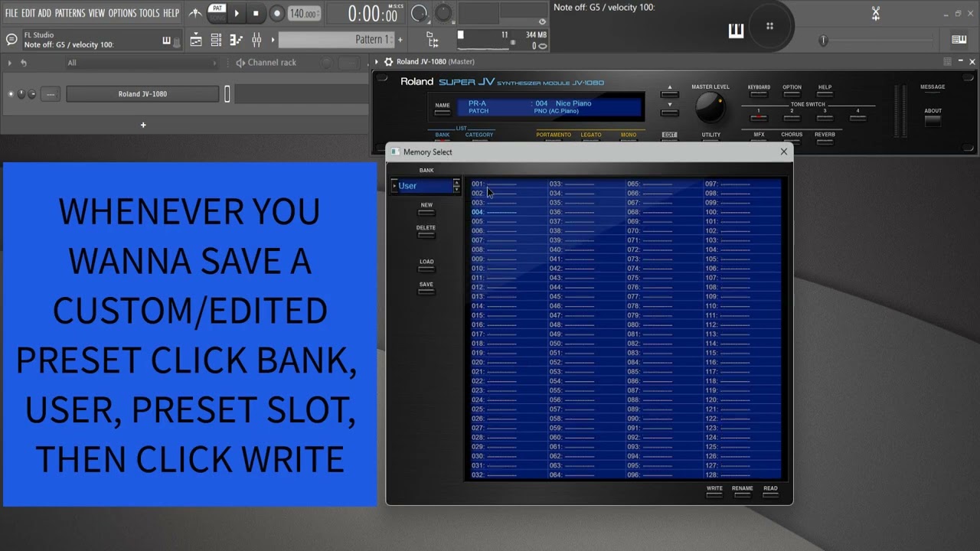Open the channel rack toolbar icon
The image size is (980, 551).
click(217, 40)
